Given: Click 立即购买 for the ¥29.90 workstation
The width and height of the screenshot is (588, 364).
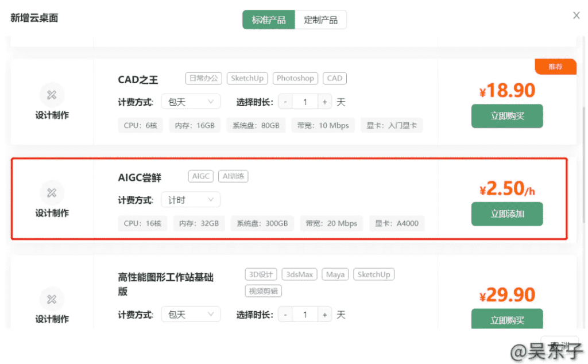Looking at the screenshot, I should (507, 319).
